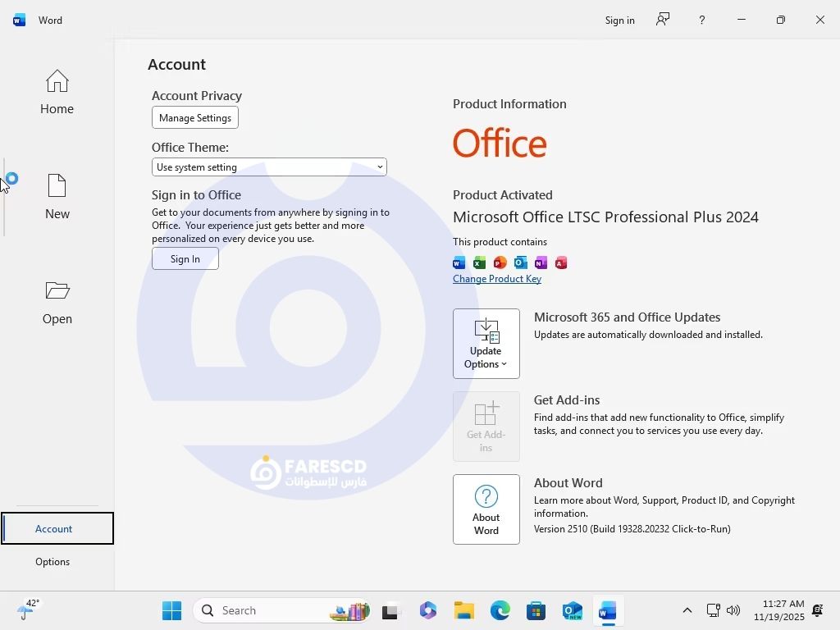The width and height of the screenshot is (840, 630).
Task: Click the Open folder icon
Action: click(x=57, y=291)
